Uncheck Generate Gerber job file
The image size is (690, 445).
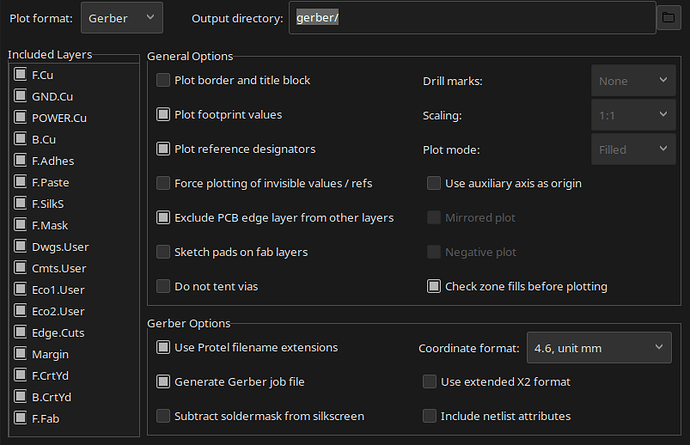tap(163, 382)
